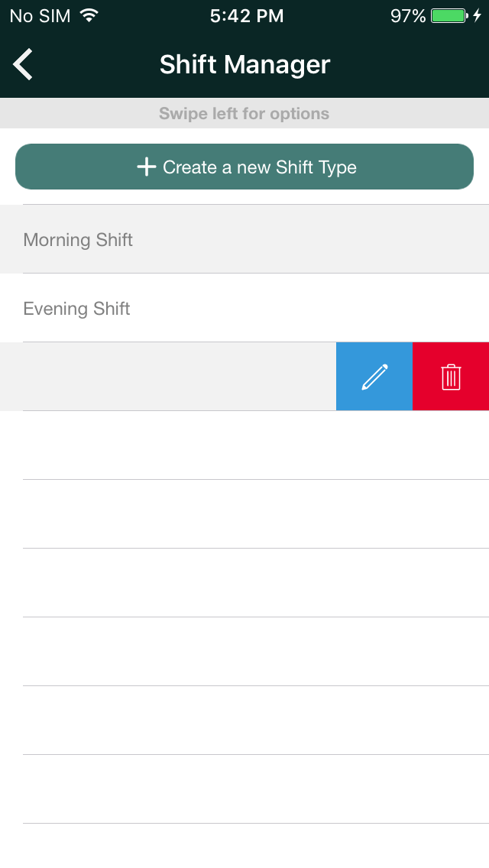Tap the charging bolt icon

click(477, 15)
